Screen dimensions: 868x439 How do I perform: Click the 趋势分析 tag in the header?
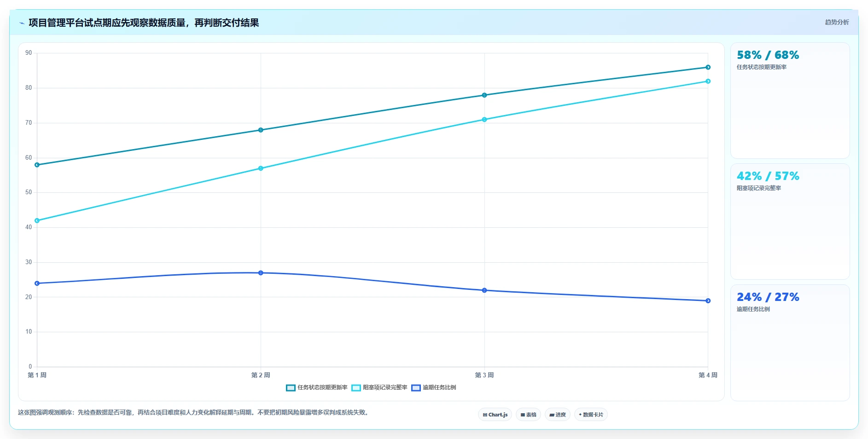(837, 22)
